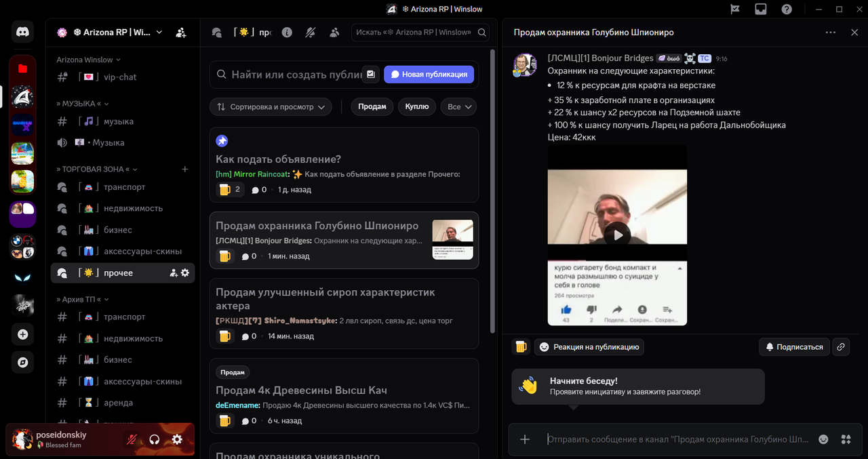
Task: Click Реакция на публикацию button
Action: [x=589, y=346]
